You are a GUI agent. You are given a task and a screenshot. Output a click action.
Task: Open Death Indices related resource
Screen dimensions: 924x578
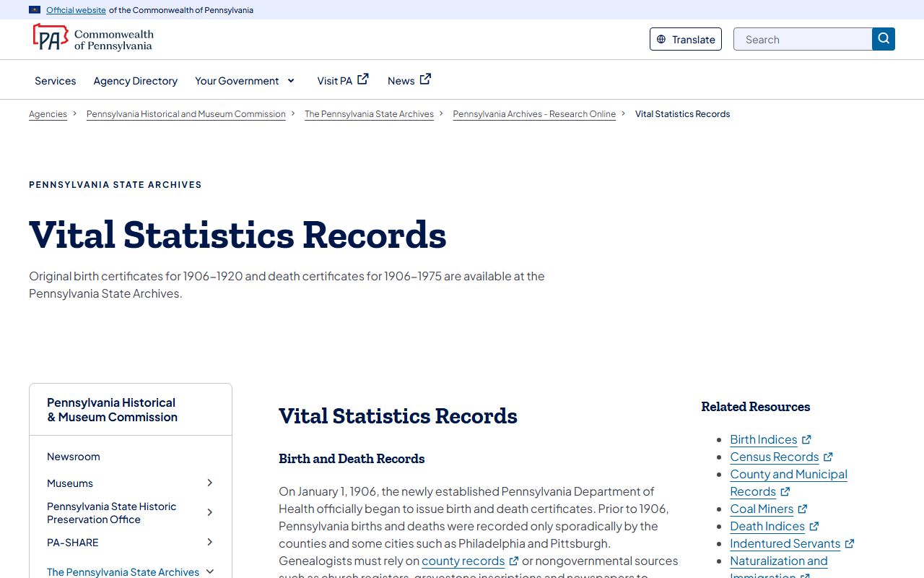[767, 526]
